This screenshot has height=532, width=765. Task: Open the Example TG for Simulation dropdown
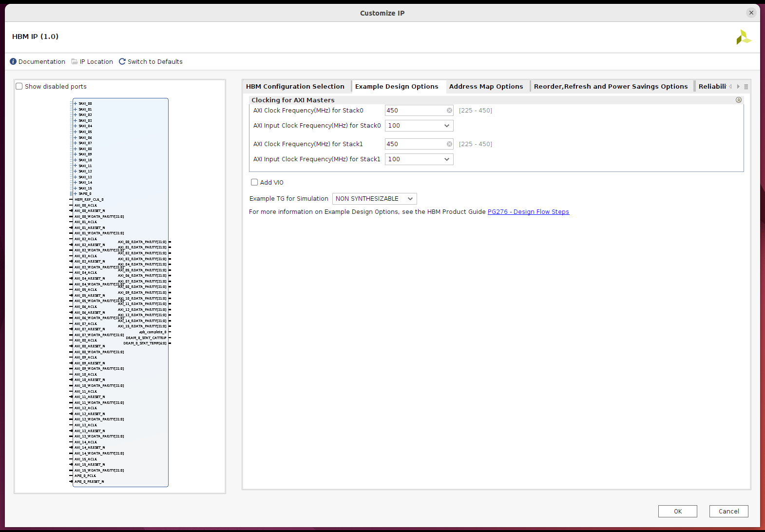pos(374,199)
